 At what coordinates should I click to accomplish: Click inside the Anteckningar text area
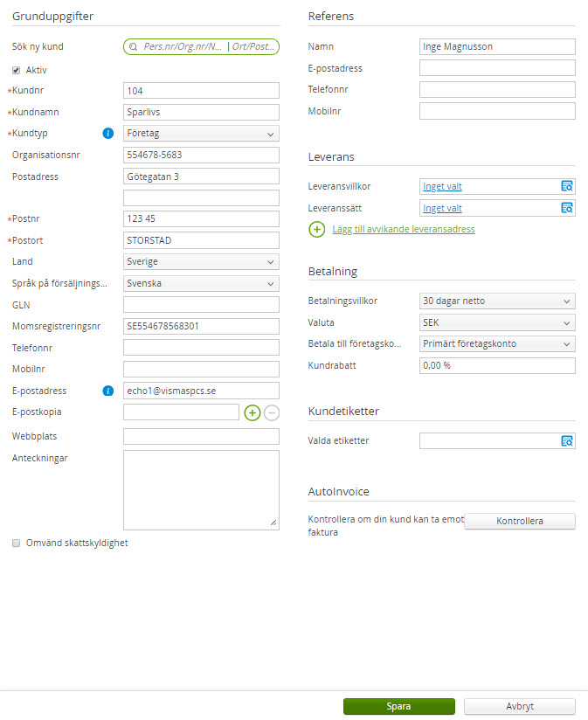201,489
